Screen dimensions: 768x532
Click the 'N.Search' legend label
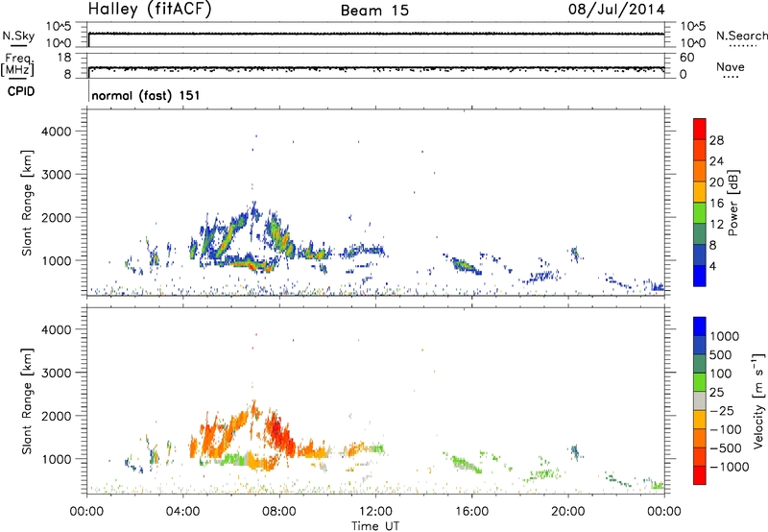(741, 36)
